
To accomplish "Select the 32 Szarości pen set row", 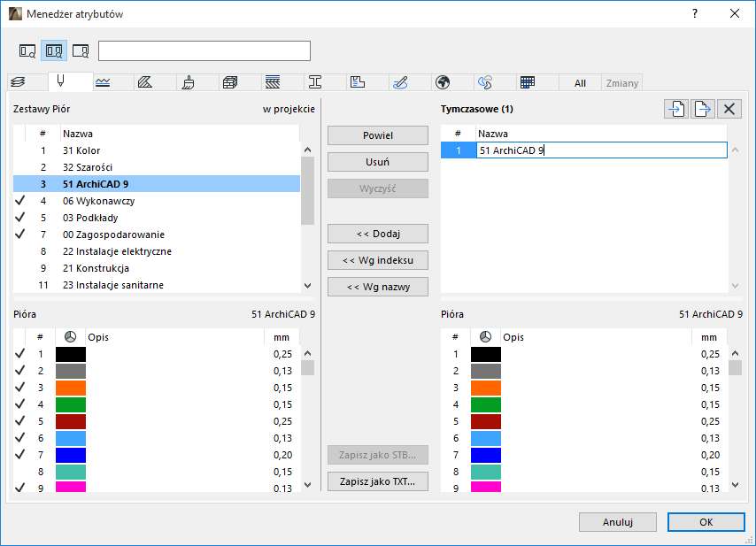I will (x=157, y=167).
